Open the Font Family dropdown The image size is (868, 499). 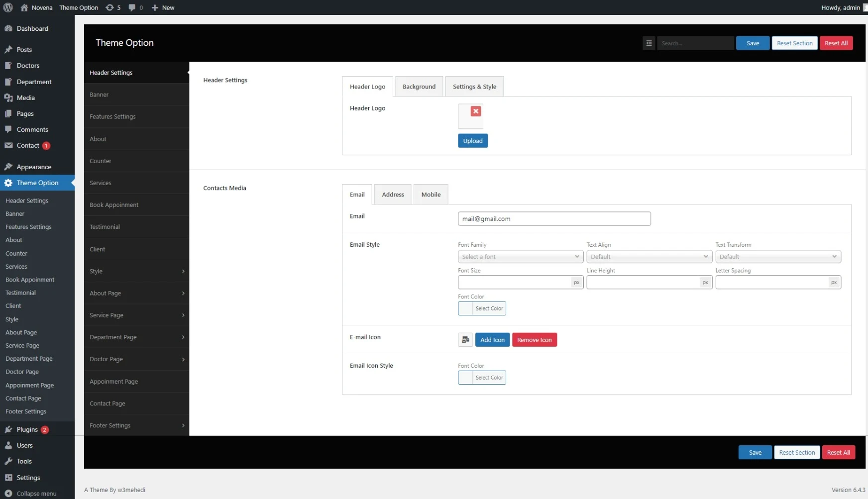pos(520,257)
